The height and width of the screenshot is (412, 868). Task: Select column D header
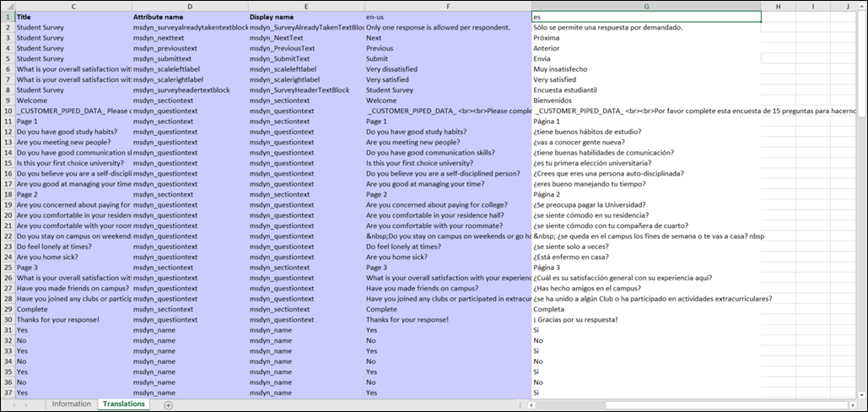pos(190,6)
